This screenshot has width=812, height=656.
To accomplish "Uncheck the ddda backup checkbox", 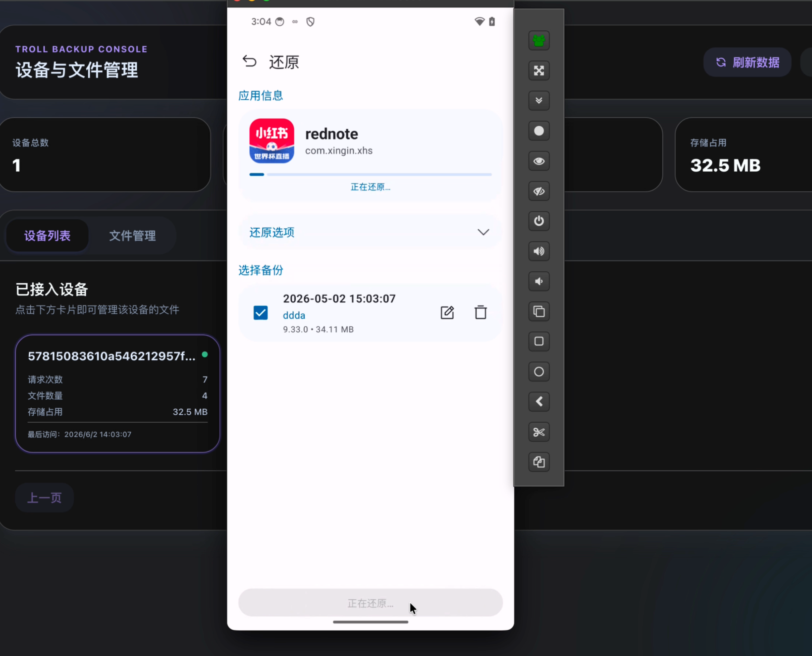I will [260, 313].
